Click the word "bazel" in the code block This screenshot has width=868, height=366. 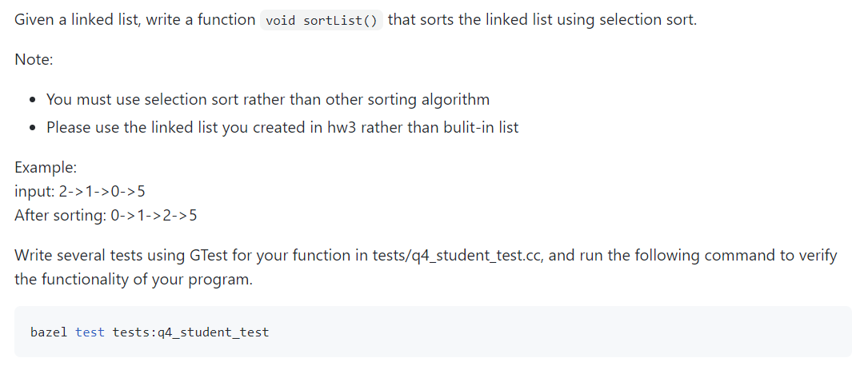(x=49, y=332)
